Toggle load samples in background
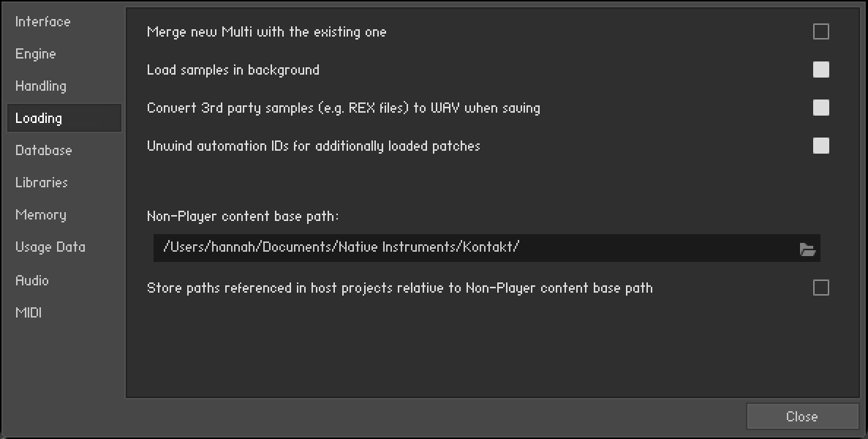 click(x=821, y=70)
